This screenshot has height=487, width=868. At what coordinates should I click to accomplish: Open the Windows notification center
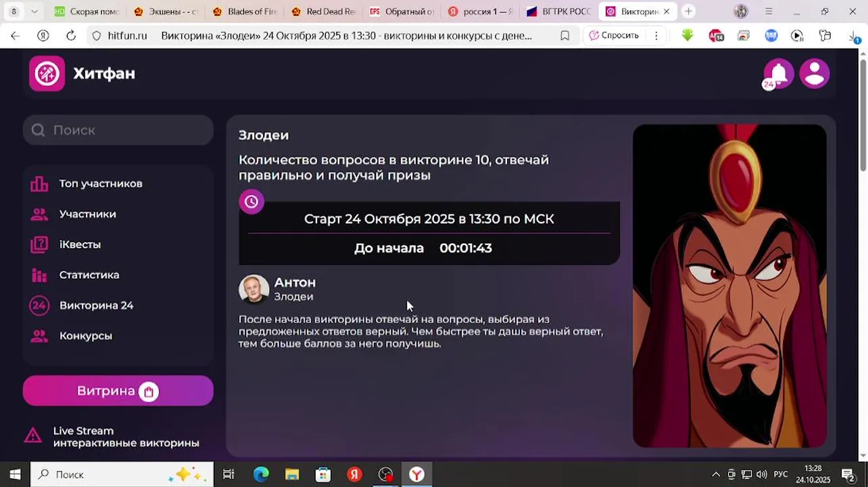(849, 474)
